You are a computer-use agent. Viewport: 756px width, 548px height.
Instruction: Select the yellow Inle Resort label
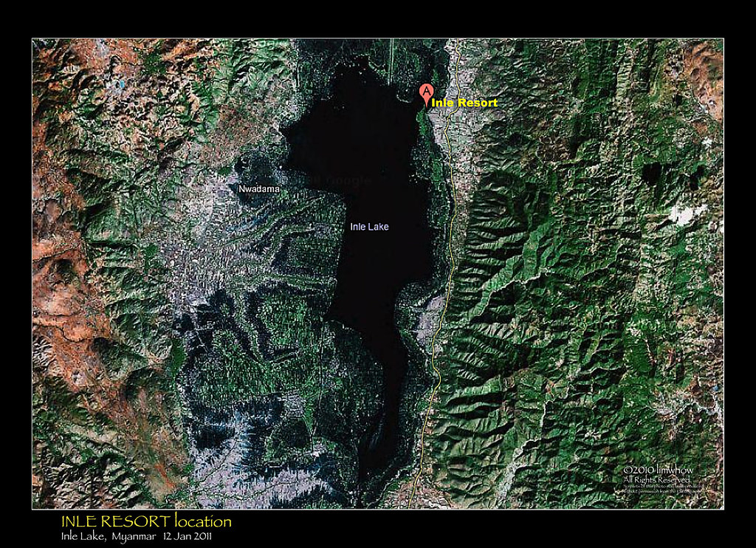(464, 103)
